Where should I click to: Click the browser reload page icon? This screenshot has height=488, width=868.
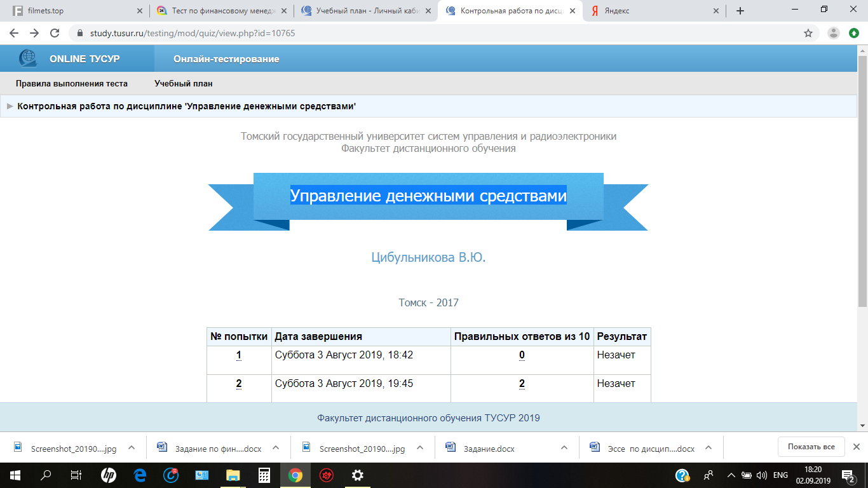tap(55, 33)
